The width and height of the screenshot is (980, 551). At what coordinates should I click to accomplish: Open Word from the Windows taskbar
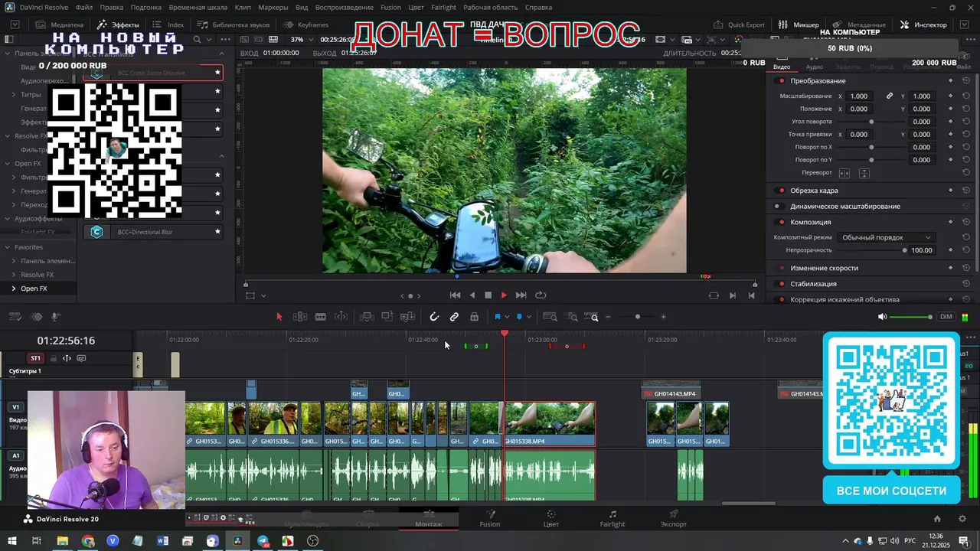pyautogui.click(x=162, y=541)
